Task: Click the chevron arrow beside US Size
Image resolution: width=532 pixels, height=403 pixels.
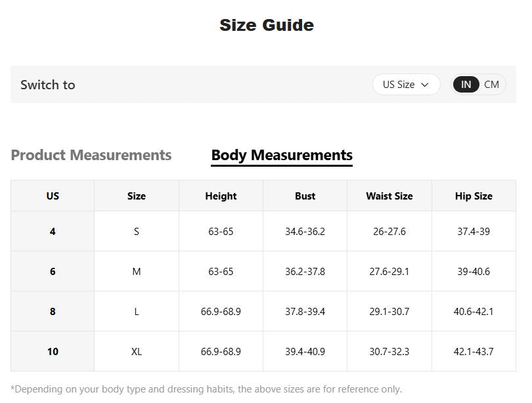Action: click(425, 85)
